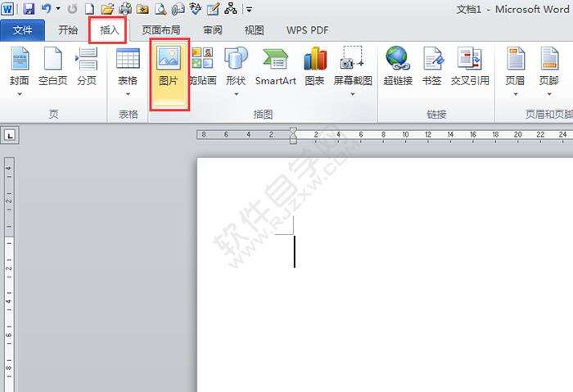The image size is (573, 392).
Task: Click the hierarchy diagram quick access icon
Action: click(x=231, y=8)
